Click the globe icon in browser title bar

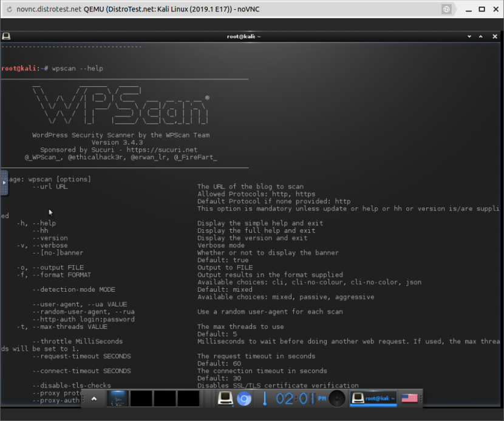[446, 9]
